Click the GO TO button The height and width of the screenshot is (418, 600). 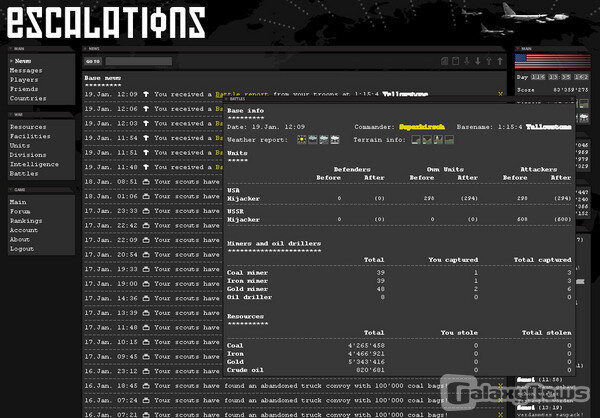(x=93, y=61)
